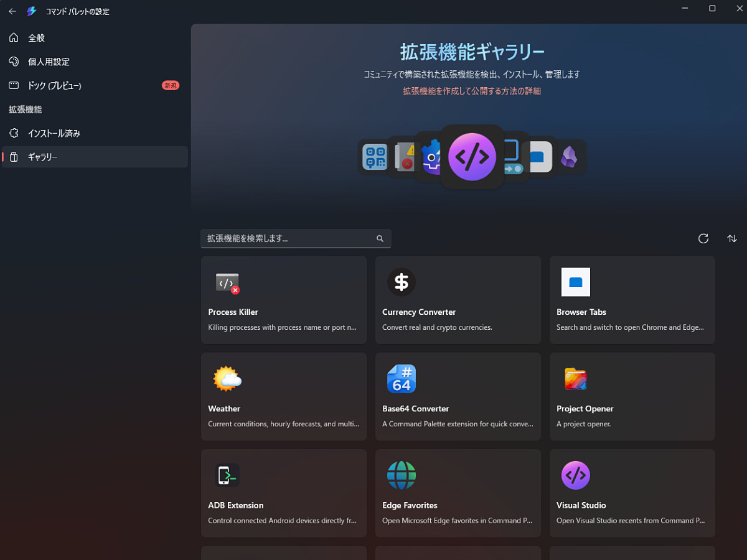Viewport: 747px width, 560px height.
Task: Open the Weather extension title
Action: pyautogui.click(x=224, y=409)
